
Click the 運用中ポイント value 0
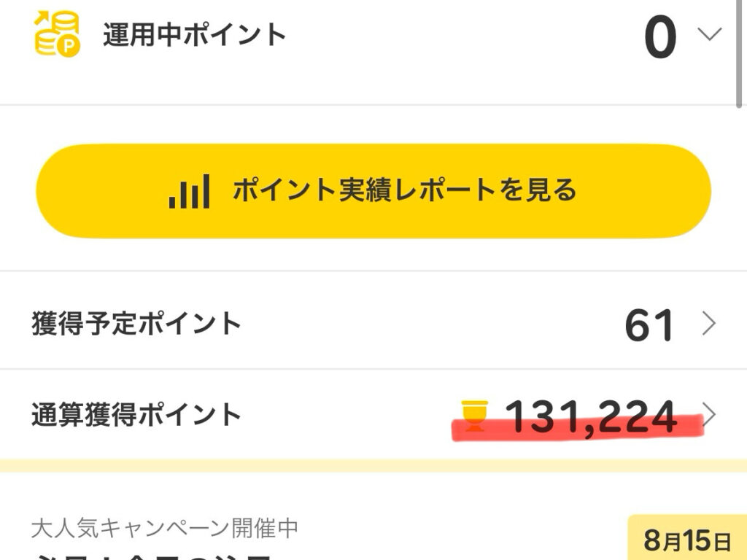[659, 38]
